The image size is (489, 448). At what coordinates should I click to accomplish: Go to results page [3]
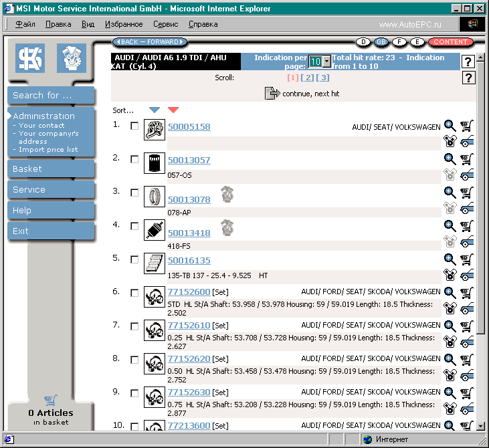(323, 78)
